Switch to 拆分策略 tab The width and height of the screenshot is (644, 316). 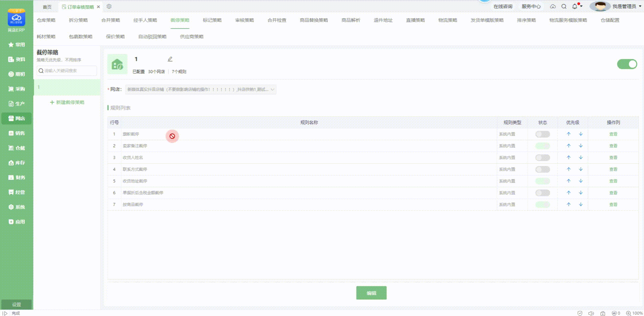pos(78,20)
